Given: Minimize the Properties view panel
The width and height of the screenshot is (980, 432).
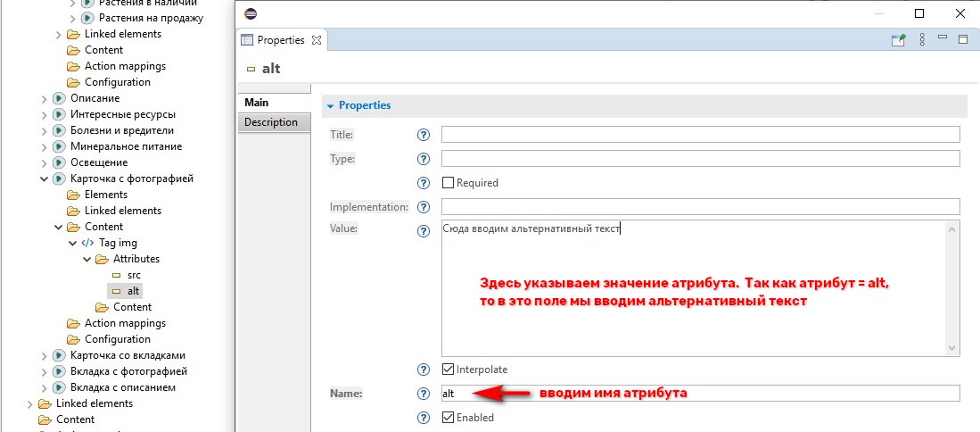Looking at the screenshot, I should [943, 37].
